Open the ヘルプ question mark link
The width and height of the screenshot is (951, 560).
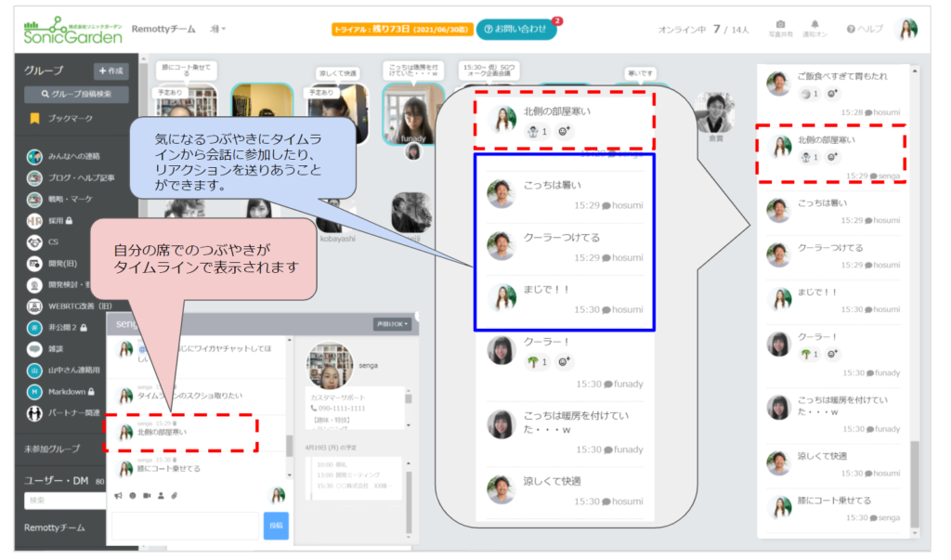(866, 29)
